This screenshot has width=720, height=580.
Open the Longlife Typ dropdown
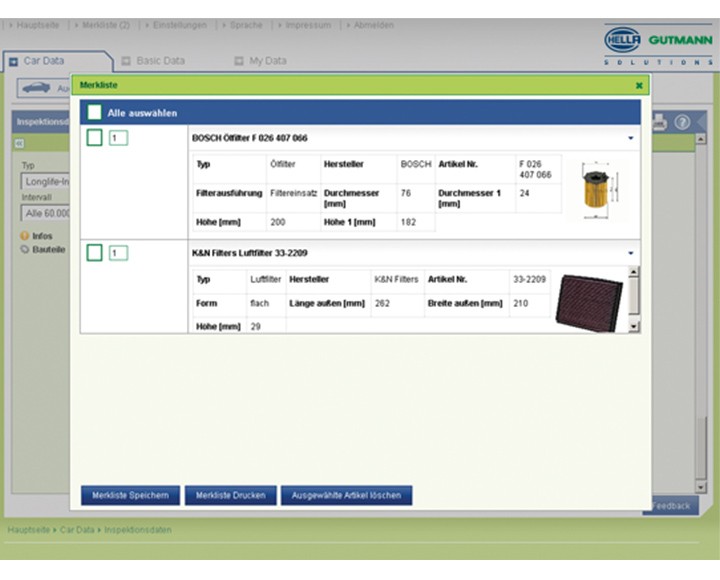(45, 182)
